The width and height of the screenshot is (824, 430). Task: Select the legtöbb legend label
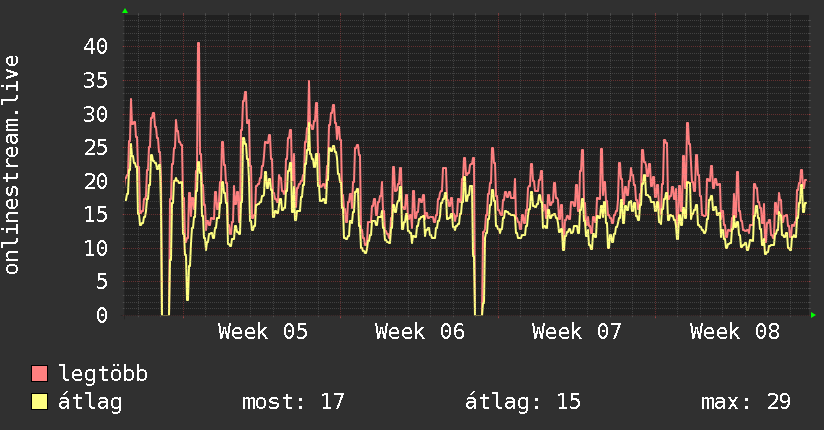[x=103, y=374]
